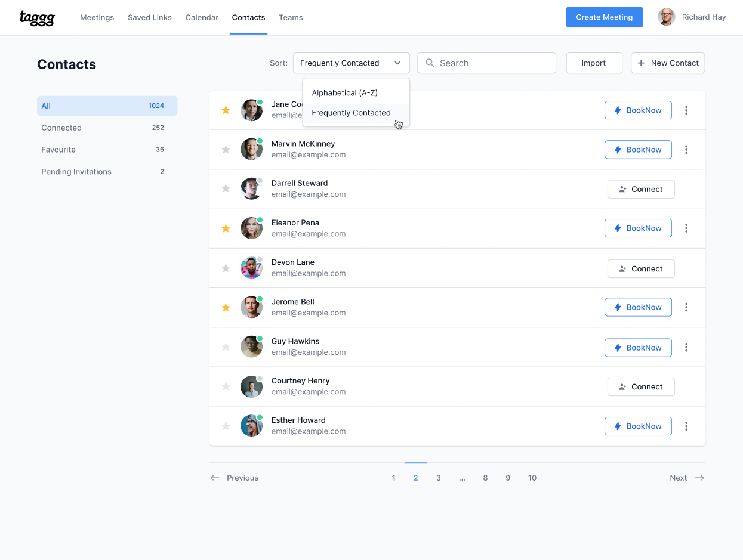Image resolution: width=743 pixels, height=560 pixels.
Task: Go to Meetings tab
Action: click(x=97, y=18)
